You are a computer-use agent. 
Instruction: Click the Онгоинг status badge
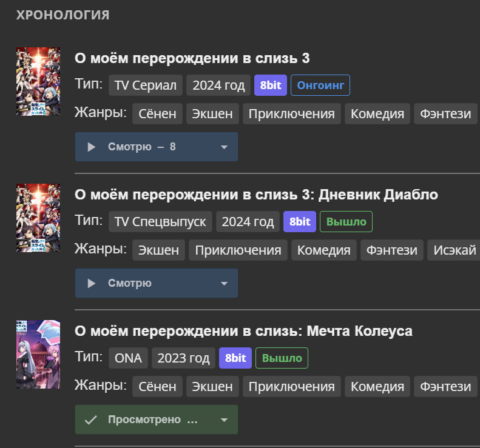tap(320, 85)
